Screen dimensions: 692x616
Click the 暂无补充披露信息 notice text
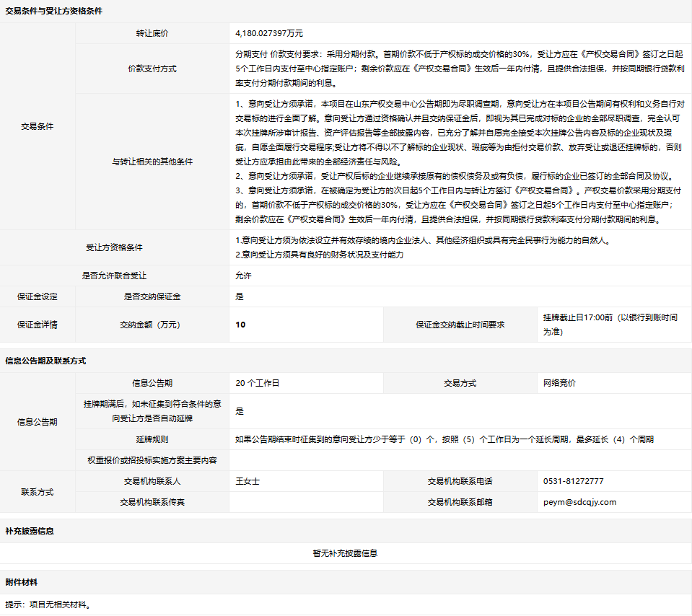coord(345,553)
